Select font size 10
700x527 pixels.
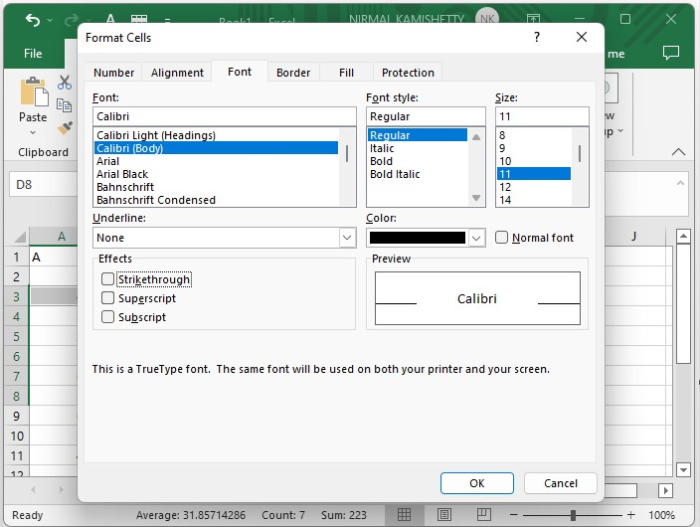(533, 161)
